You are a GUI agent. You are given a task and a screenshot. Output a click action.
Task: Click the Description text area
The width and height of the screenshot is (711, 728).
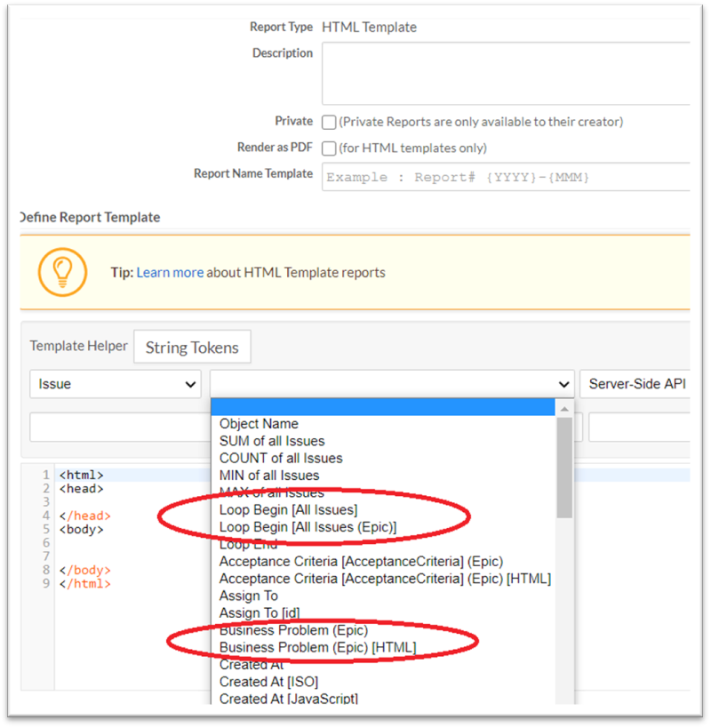507,73
